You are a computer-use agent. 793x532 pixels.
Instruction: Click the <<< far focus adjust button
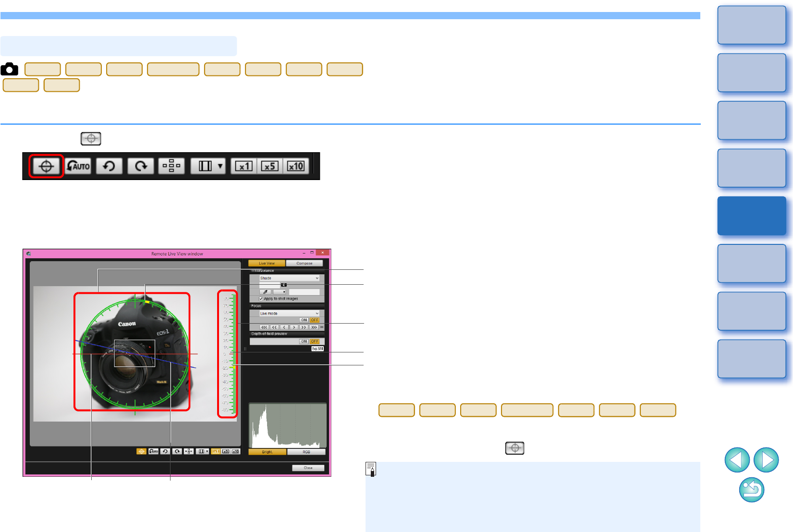(264, 327)
